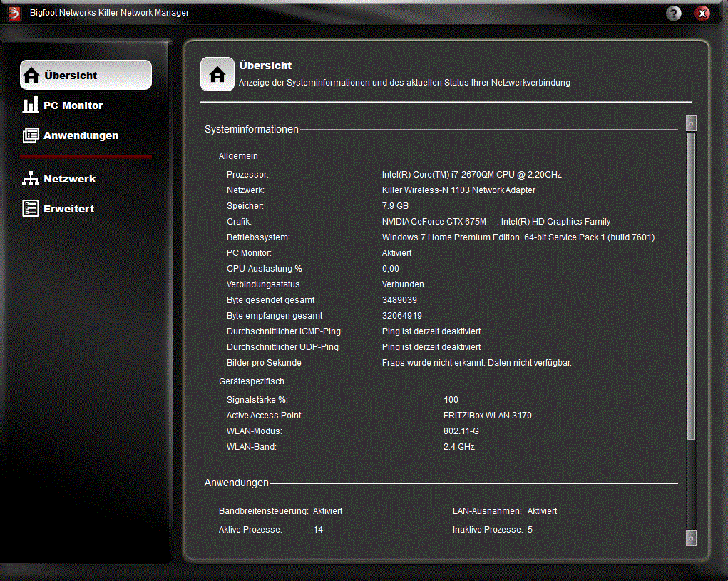Click the ICMP-Ping status Ping ist derzeit deaktiviert
This screenshot has width=728, height=581.
pos(431,331)
